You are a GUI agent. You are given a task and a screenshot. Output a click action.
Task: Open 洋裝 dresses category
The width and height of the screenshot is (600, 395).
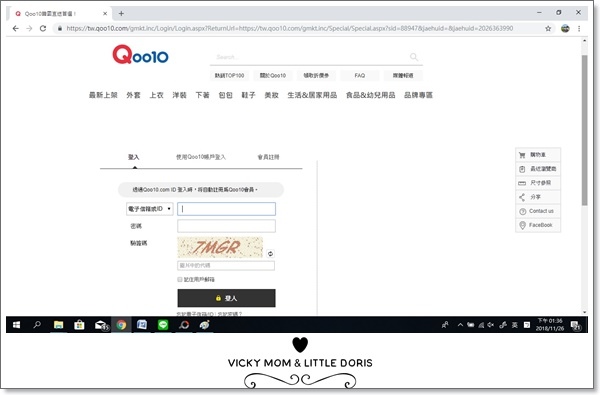(x=179, y=95)
